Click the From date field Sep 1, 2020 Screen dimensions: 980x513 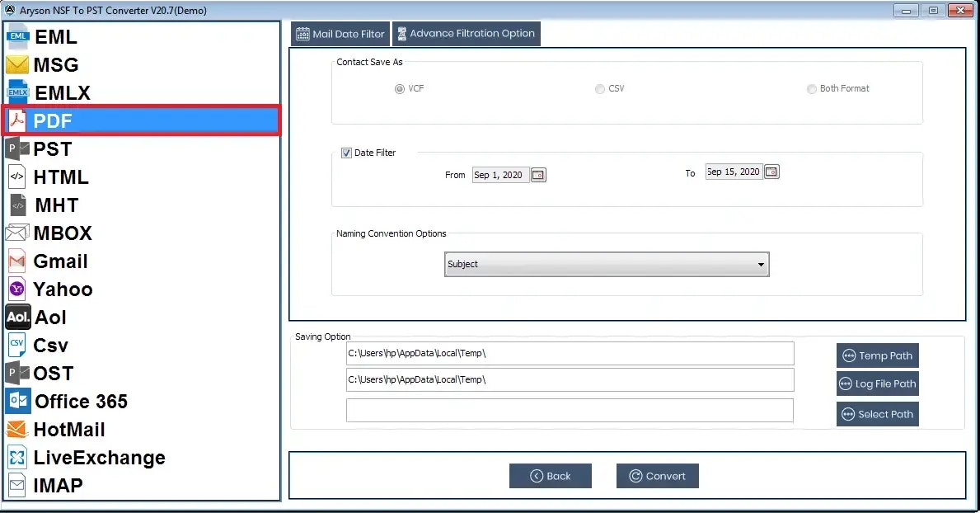tap(500, 175)
